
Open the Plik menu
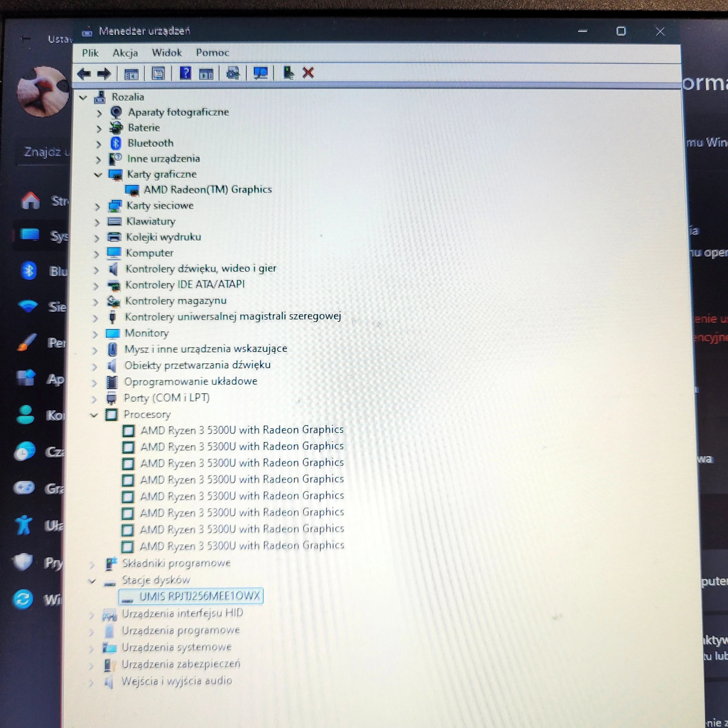click(91, 53)
